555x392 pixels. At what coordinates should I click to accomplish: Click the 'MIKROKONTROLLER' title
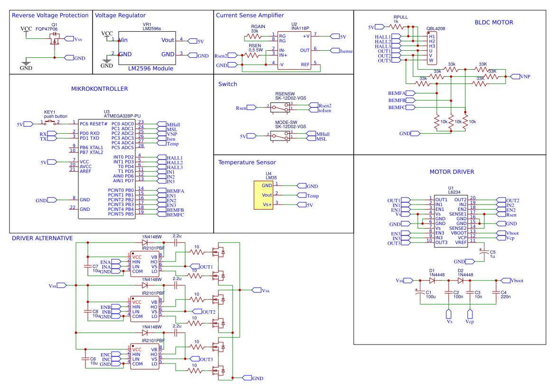pyautogui.click(x=99, y=89)
